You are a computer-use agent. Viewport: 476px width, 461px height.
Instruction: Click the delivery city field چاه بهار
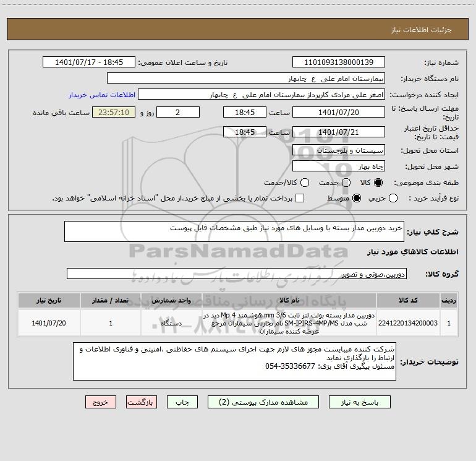[339, 166]
